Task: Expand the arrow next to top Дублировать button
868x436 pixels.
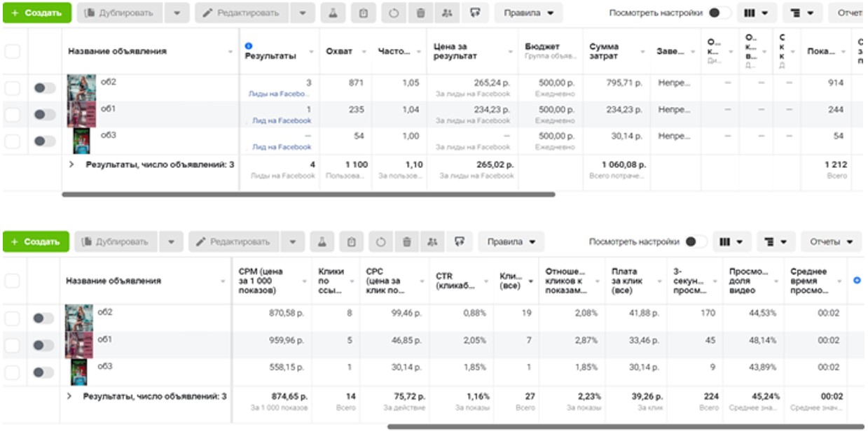Action: coord(176,13)
